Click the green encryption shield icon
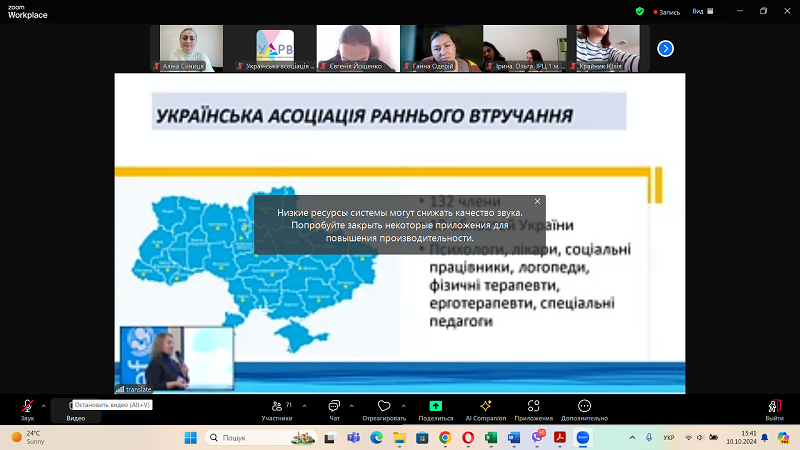The width and height of the screenshot is (800, 450). pyautogui.click(x=640, y=11)
